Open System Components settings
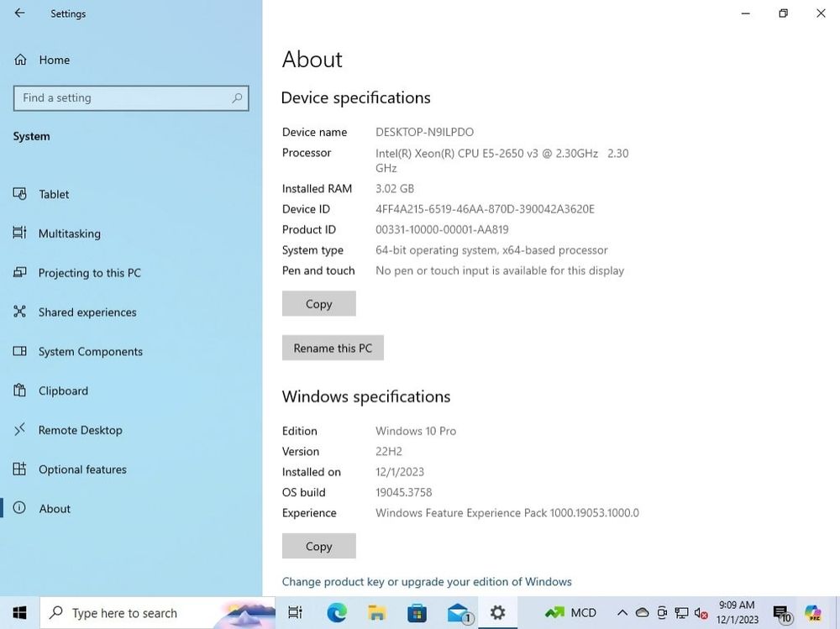This screenshot has height=629, width=840. click(x=91, y=352)
